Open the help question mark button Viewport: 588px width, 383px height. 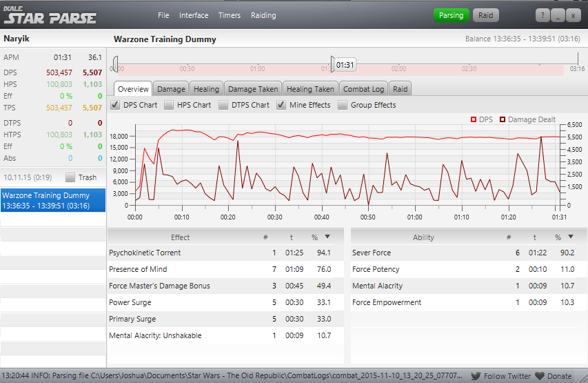543,15
